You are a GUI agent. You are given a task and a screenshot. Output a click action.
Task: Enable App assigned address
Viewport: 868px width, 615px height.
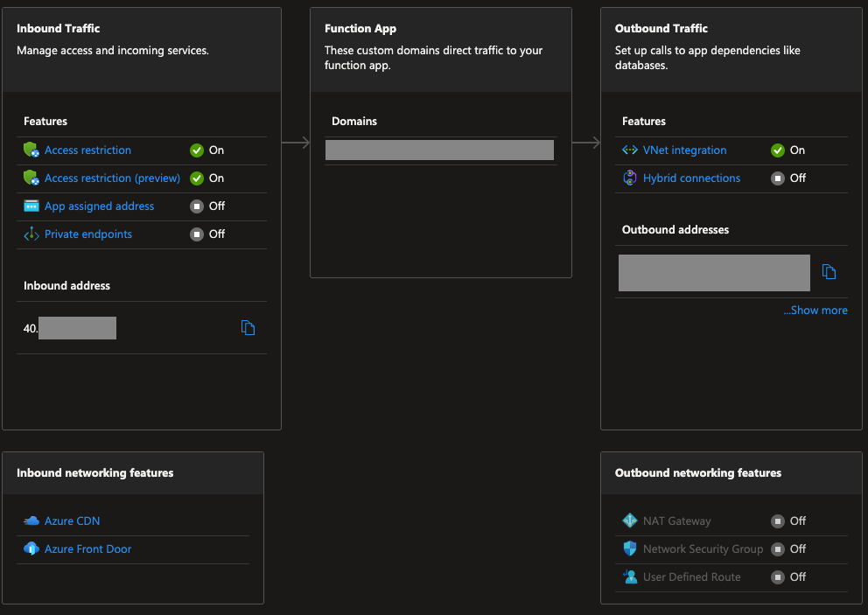[x=197, y=206]
